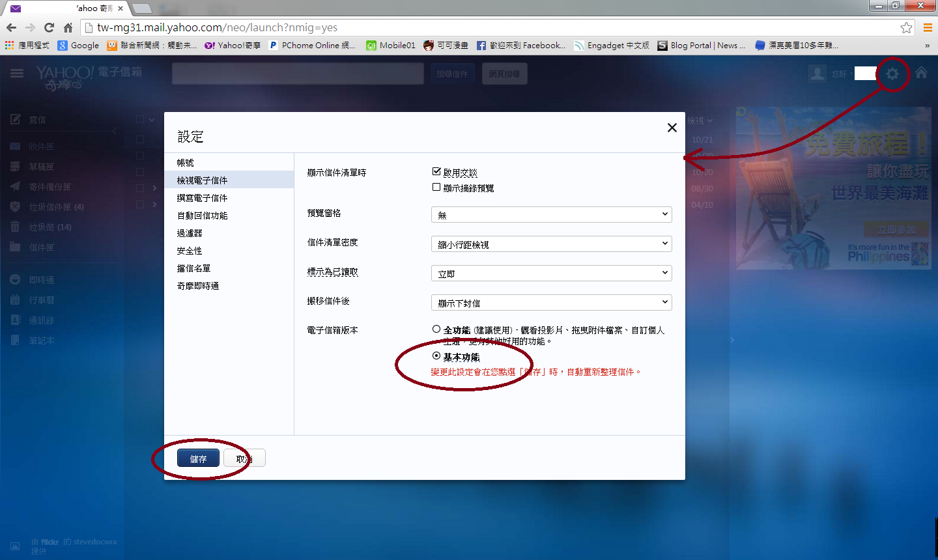
Task: Close the settings dialog with X
Action: click(672, 128)
